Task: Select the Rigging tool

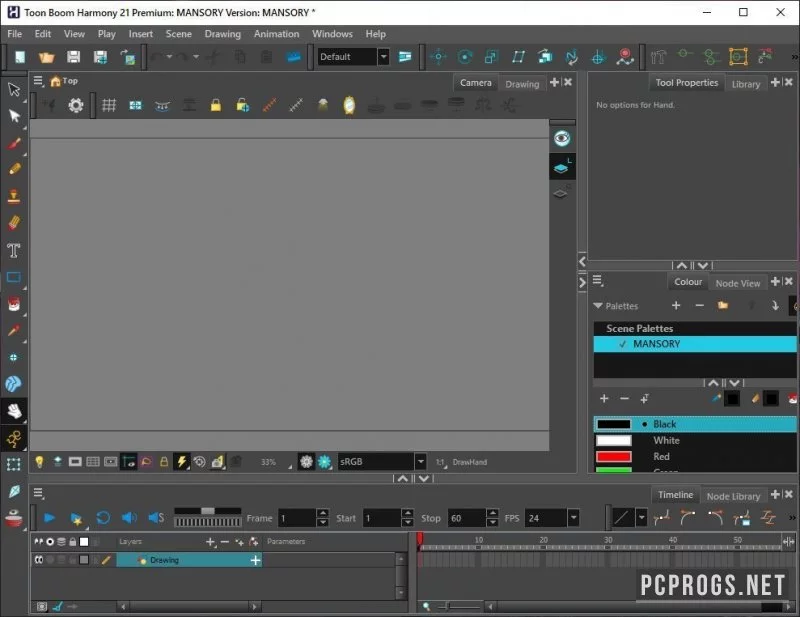Action: (x=14, y=438)
